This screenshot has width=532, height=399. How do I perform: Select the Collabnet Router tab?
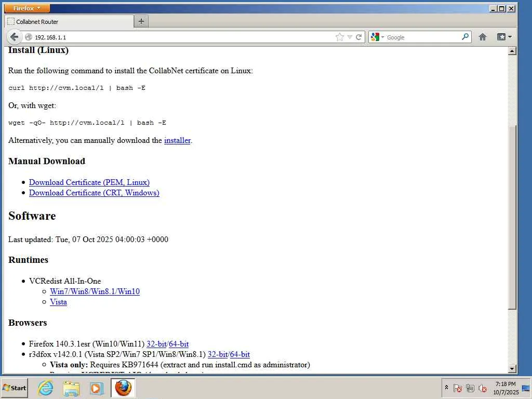pyautogui.click(x=69, y=22)
